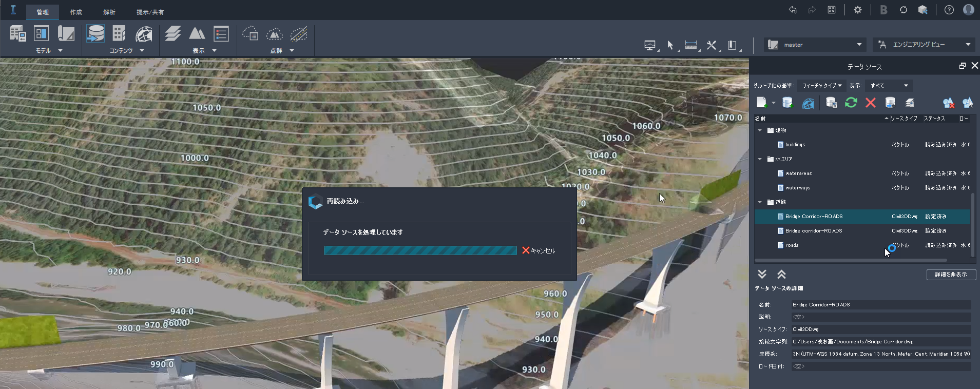Switch to the 解析 ribbon tab

109,12
